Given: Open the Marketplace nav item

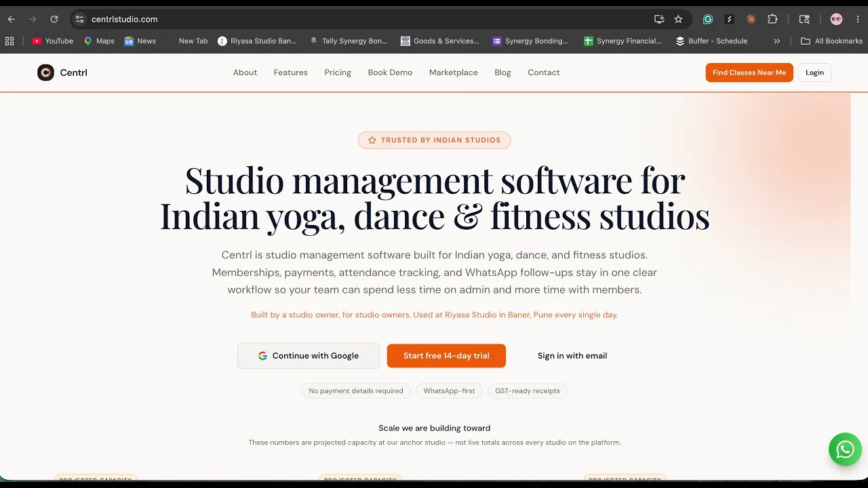Looking at the screenshot, I should point(453,73).
